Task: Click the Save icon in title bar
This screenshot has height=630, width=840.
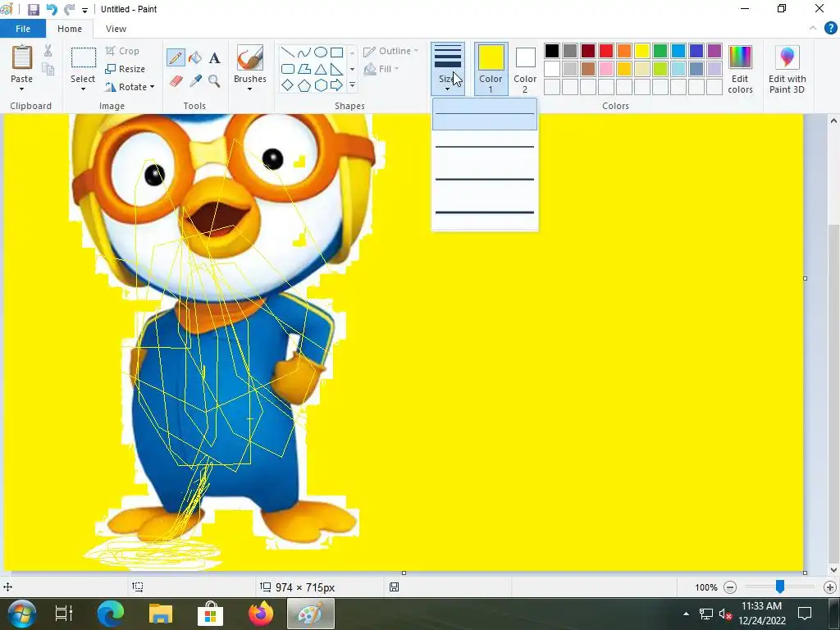Action: 33,9
